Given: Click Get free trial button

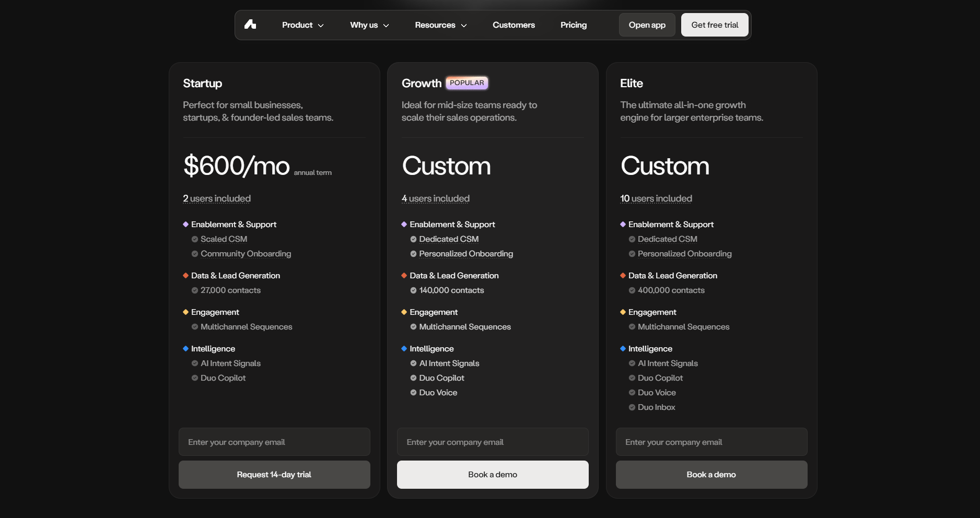Looking at the screenshot, I should [x=715, y=25].
